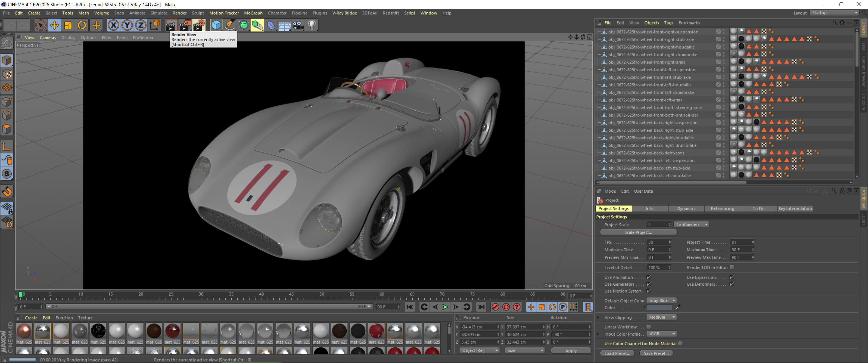Switch to the Key Interpolation tab
868x363 pixels.
795,208
